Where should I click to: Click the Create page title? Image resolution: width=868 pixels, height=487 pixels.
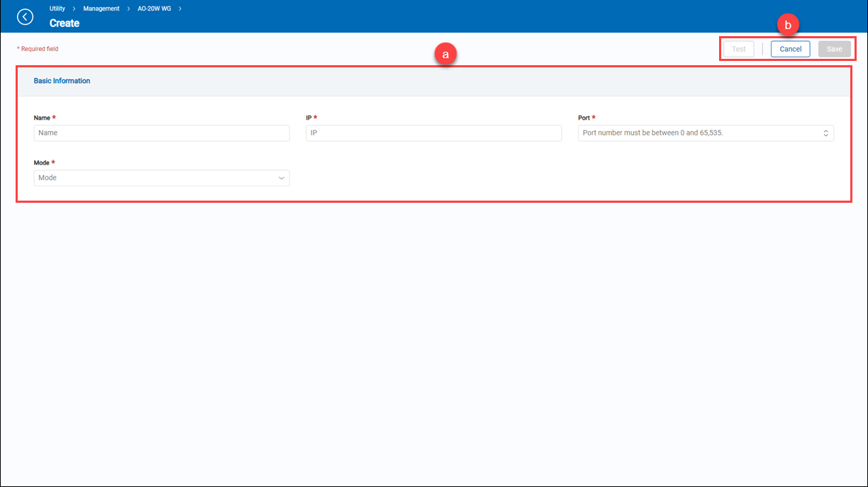click(65, 23)
